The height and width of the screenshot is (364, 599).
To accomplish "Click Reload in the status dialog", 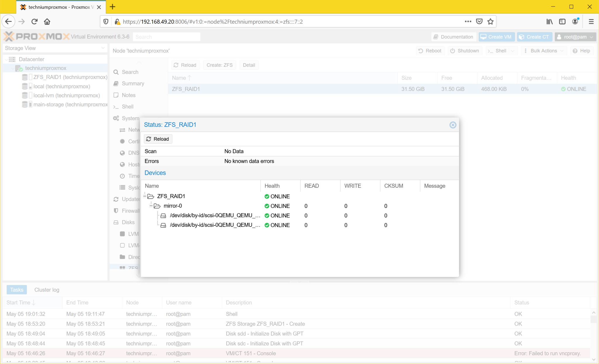I will click(158, 139).
